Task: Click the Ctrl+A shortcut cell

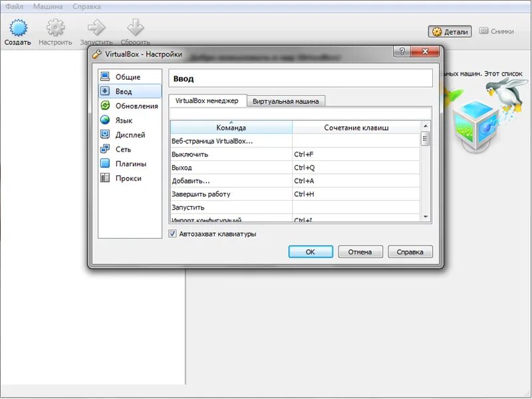Action: click(356, 181)
